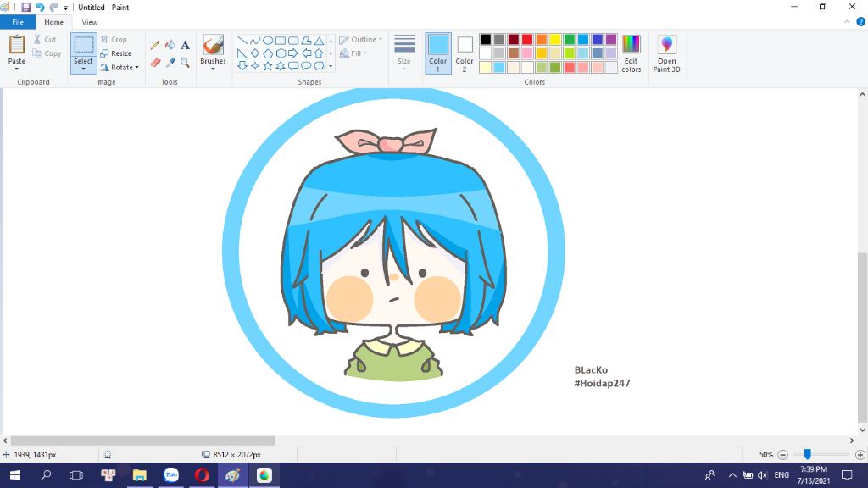Image resolution: width=868 pixels, height=488 pixels.
Task: Open File Explorer from the taskbar
Action: tap(140, 475)
